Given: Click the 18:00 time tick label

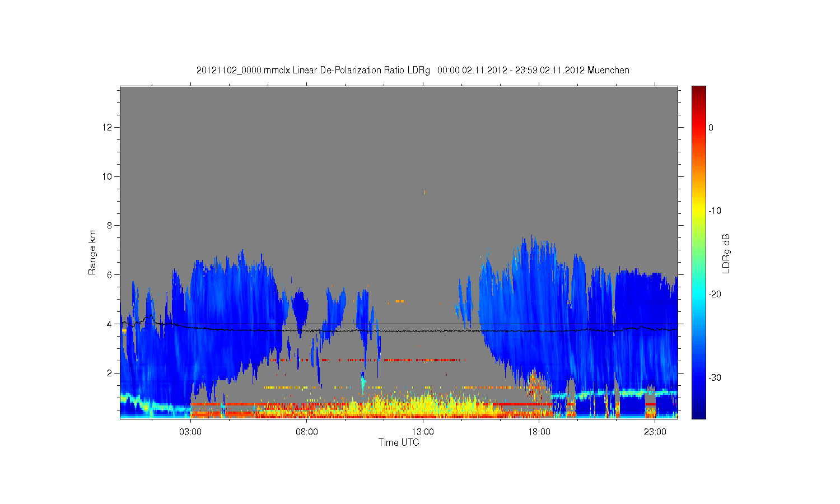Looking at the screenshot, I should tap(539, 432).
